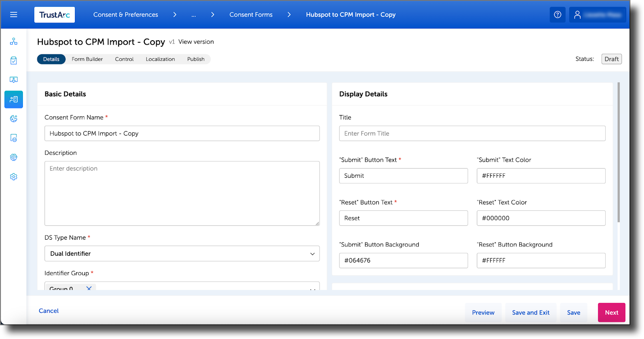Click the TrustArc logo

tap(54, 15)
